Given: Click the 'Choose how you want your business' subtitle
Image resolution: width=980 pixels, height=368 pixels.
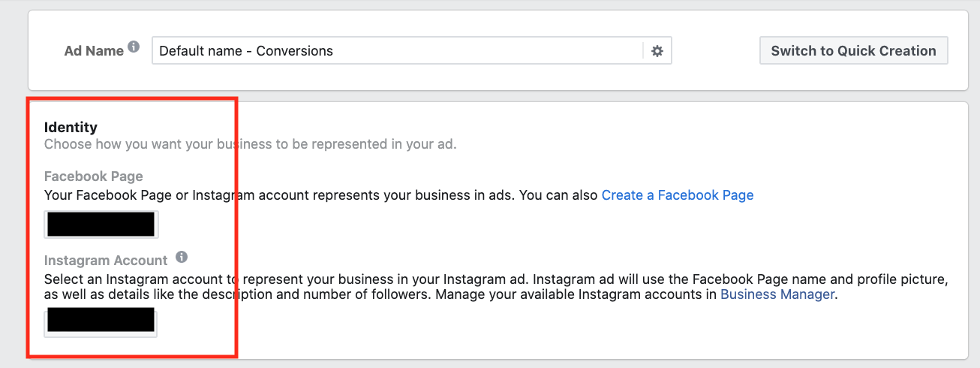Looking at the screenshot, I should pos(250,144).
